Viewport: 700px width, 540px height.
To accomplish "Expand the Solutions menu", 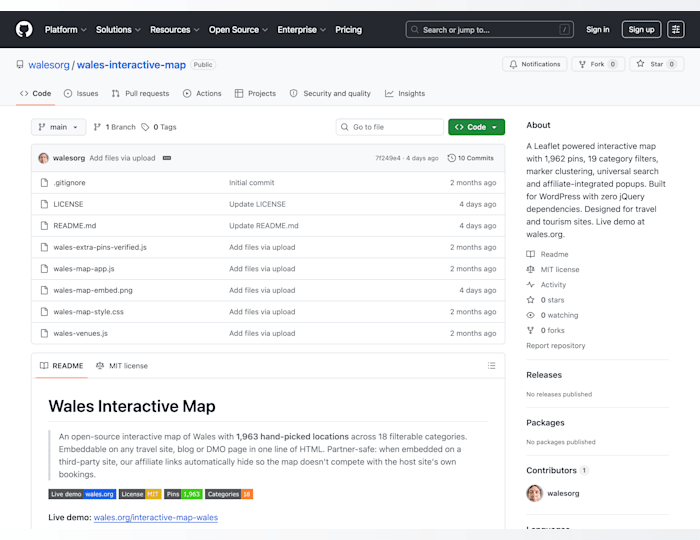I will click(x=118, y=29).
